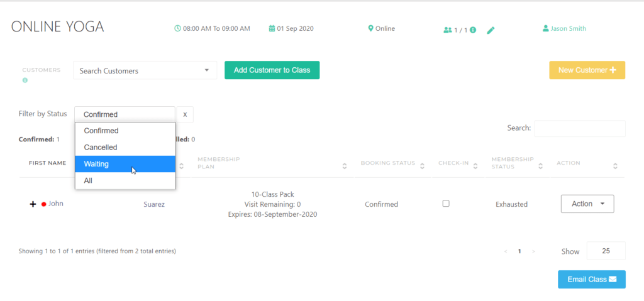Click the clock icon beside class time
Screen dimensions: 644x301
tap(177, 29)
